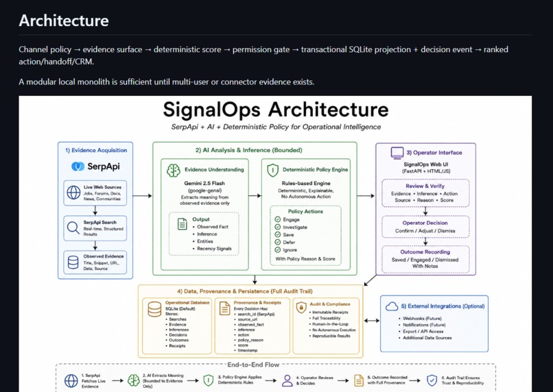Viewport: 553px width, 392px height.
Task: Click the Rules-based Engine label
Action: pos(306,184)
